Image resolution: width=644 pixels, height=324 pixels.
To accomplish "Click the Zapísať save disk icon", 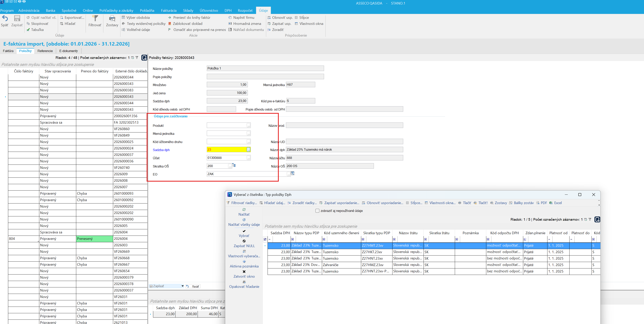I will coord(17,18).
